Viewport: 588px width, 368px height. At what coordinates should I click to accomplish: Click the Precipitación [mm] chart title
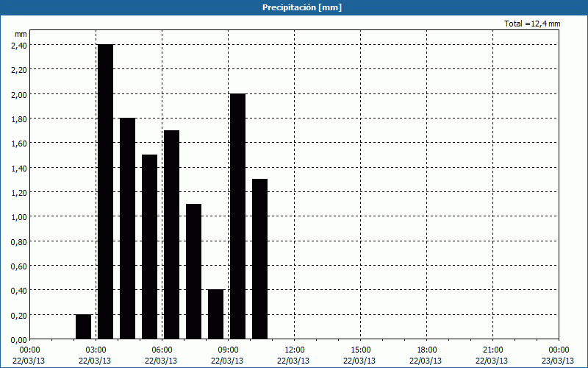click(x=302, y=7)
